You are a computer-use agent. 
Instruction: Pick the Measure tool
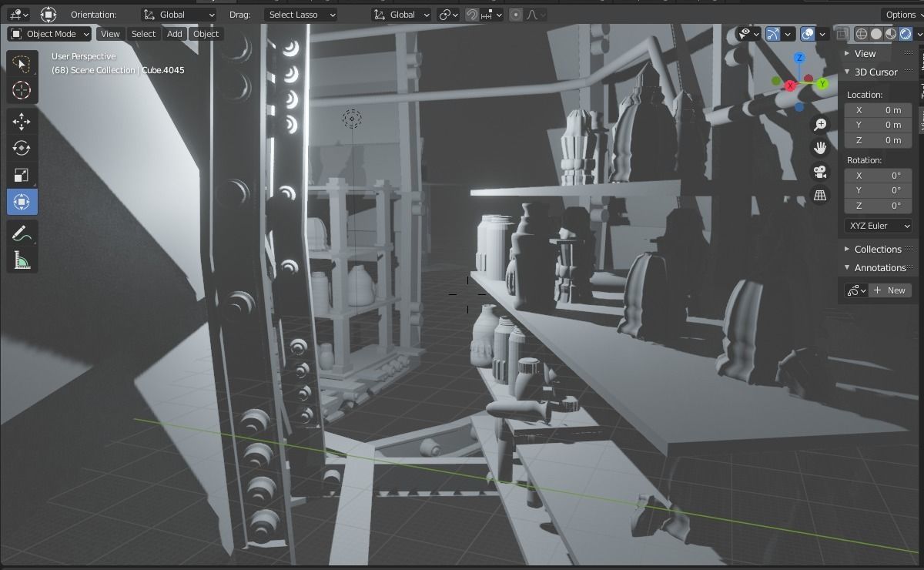tap(22, 260)
